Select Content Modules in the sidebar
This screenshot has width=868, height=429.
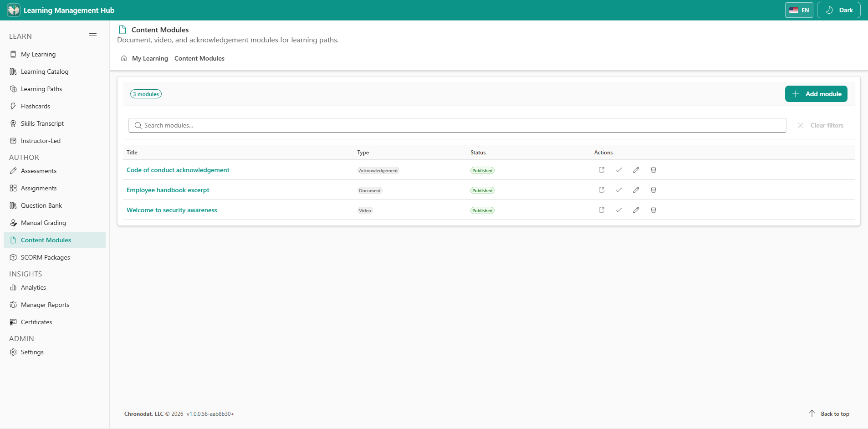coord(55,240)
